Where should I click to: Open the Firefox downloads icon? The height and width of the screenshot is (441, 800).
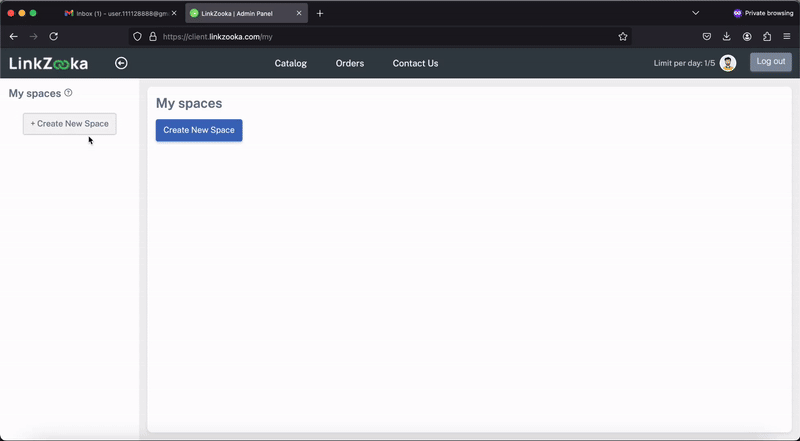(727, 37)
